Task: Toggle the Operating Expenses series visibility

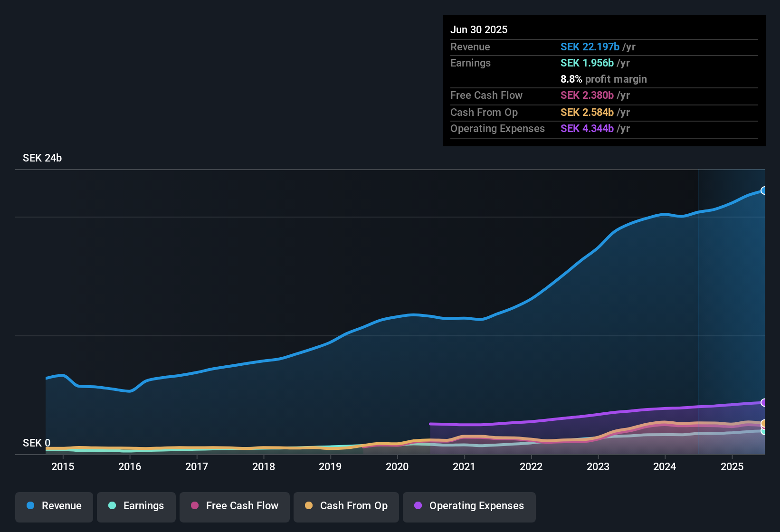Action: 469,506
